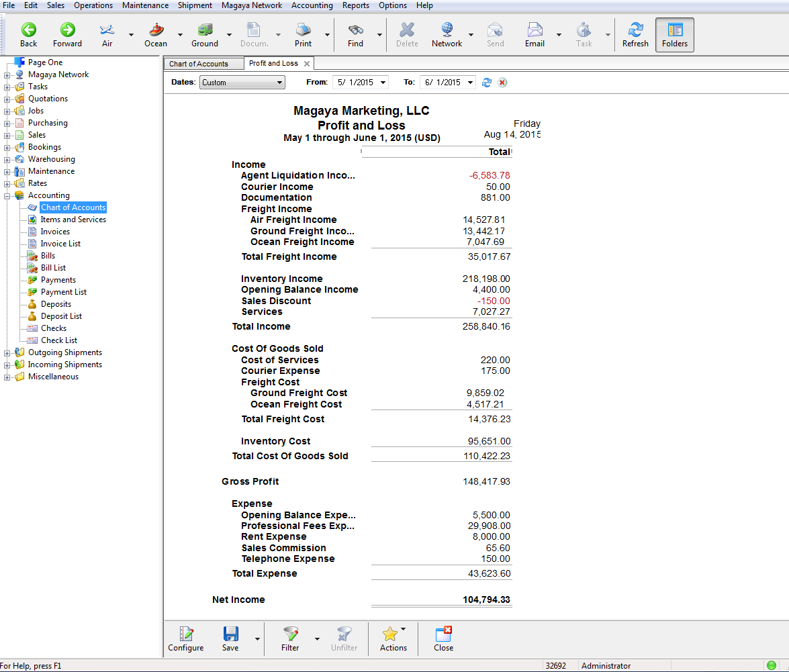Open the Deposit List tree item
789x672 pixels.
pyautogui.click(x=61, y=316)
